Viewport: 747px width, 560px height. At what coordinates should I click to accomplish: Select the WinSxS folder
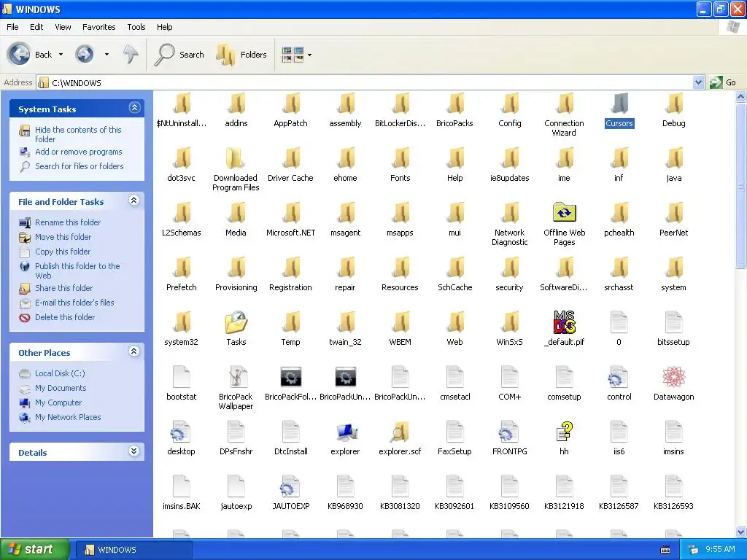tap(509, 322)
